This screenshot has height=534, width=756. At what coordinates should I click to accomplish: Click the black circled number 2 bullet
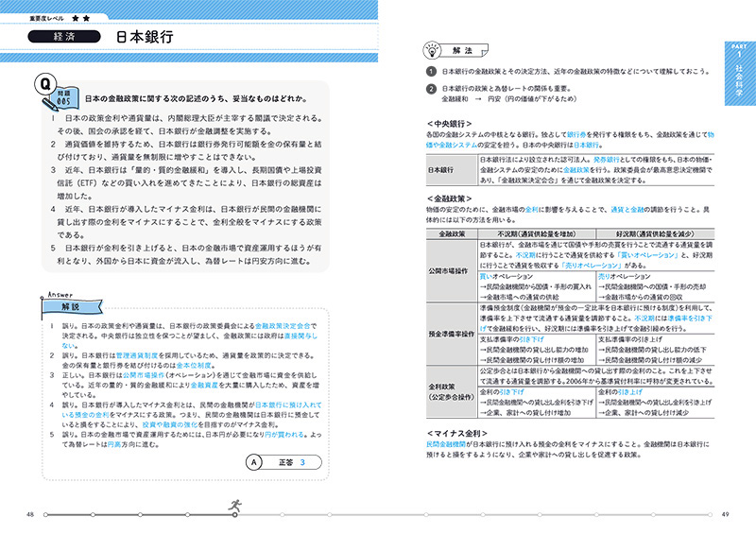click(431, 89)
